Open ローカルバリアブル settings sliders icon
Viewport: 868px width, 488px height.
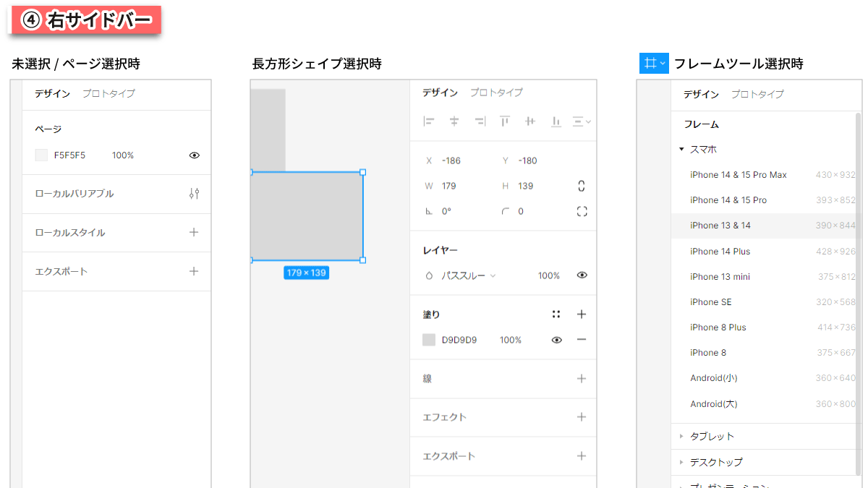click(194, 194)
